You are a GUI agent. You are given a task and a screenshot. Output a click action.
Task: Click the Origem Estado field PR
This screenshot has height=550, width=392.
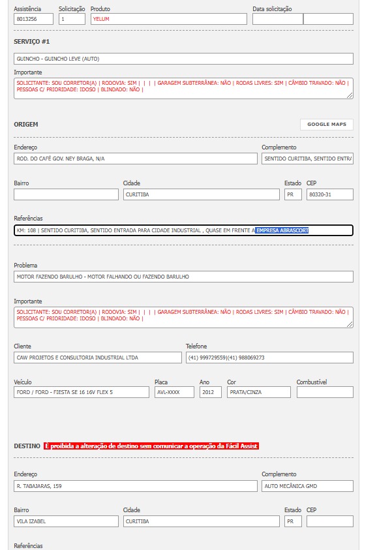(293, 194)
